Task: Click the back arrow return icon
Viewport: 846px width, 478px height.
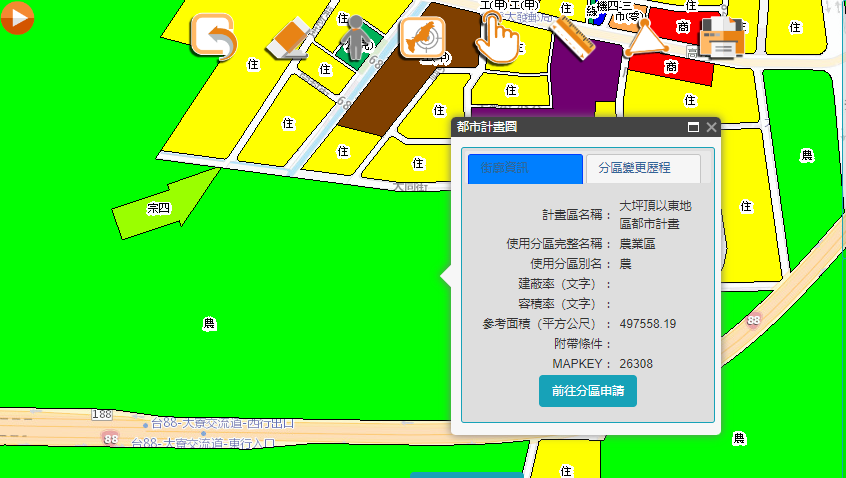Action: click(x=214, y=39)
